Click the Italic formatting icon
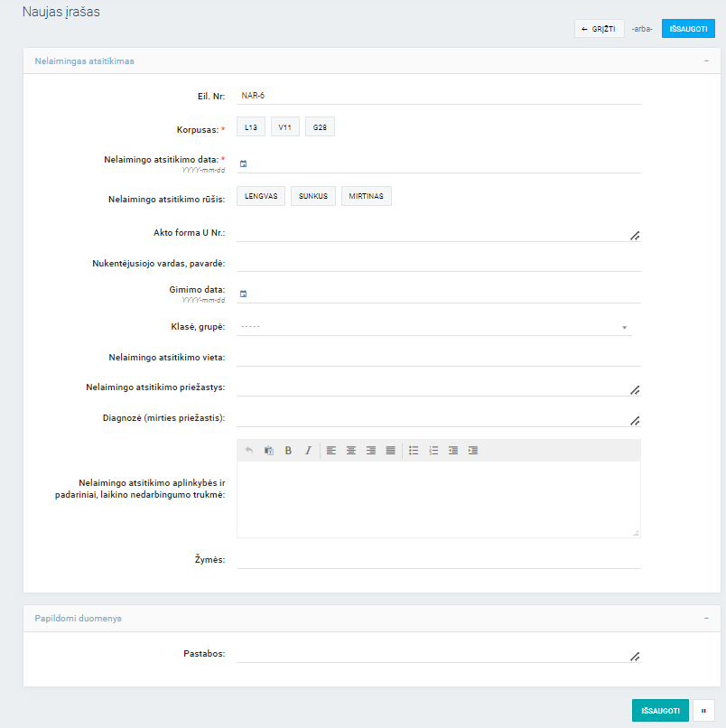 tap(308, 450)
